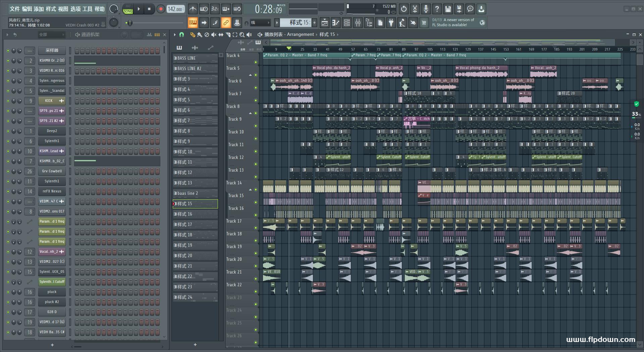
Task: Open the 添加 (Add) menu
Action: tap(39, 9)
